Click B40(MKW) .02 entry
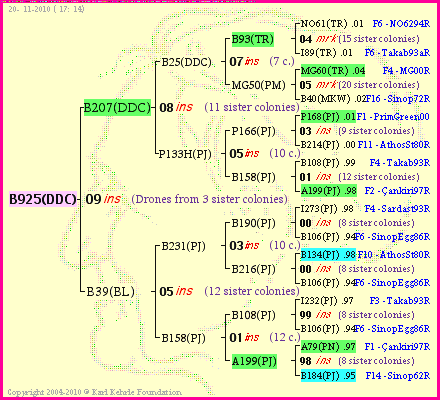The image size is (440, 400). 333,99
